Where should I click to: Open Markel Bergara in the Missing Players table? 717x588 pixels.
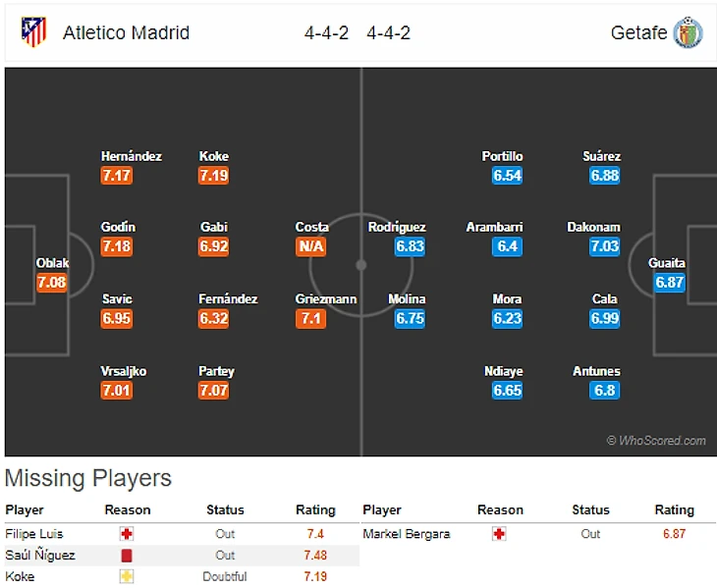click(x=406, y=534)
